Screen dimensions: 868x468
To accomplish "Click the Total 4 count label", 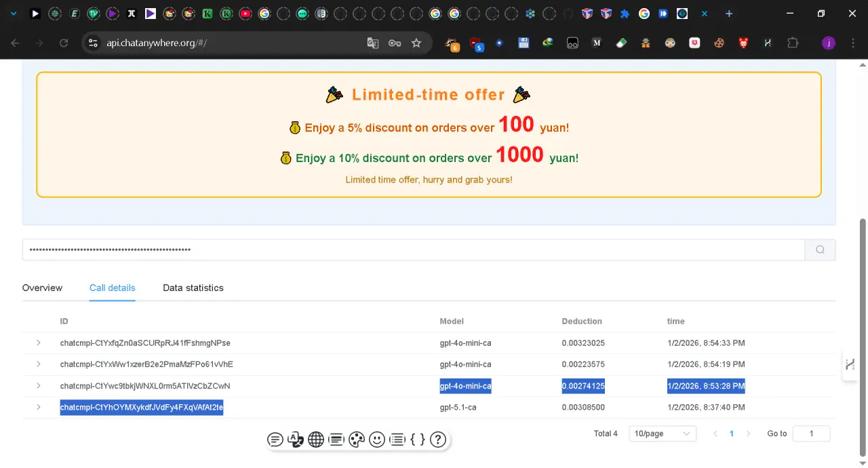I will pos(606,433).
